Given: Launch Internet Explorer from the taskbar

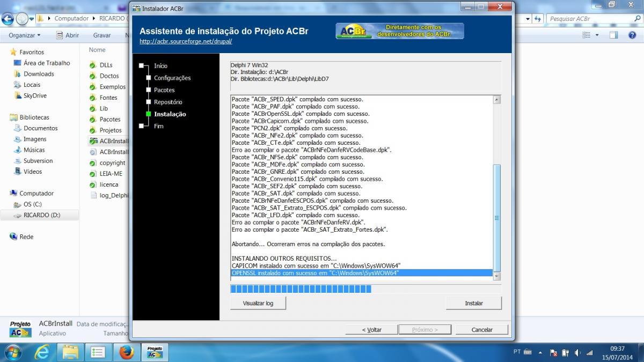Looking at the screenshot, I should 42,352.
